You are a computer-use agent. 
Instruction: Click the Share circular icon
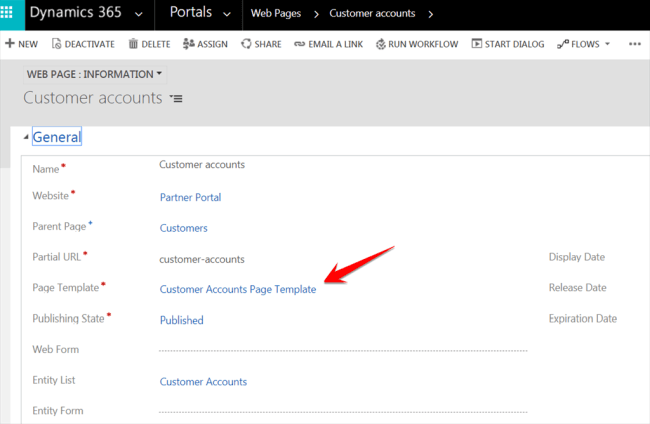point(246,44)
